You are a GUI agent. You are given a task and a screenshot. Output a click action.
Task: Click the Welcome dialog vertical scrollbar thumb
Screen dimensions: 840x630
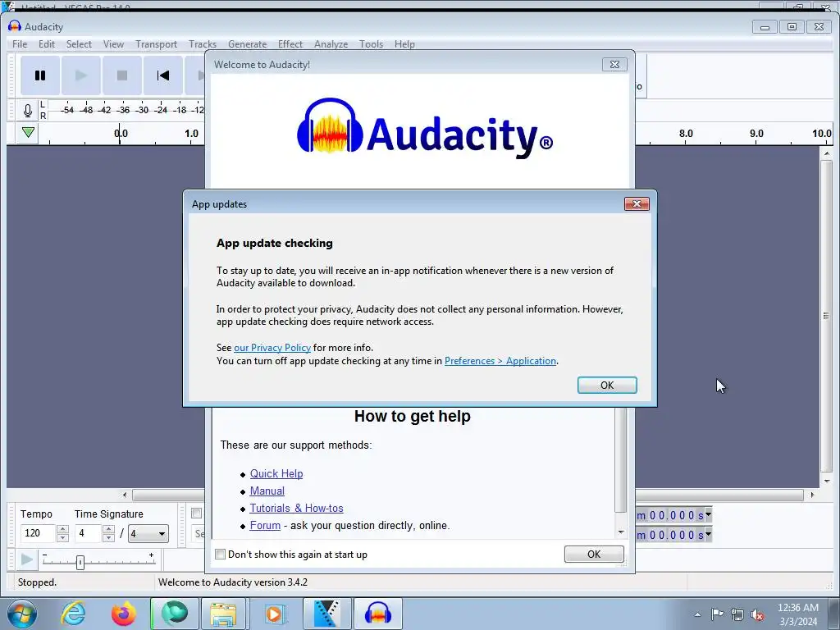(x=621, y=459)
